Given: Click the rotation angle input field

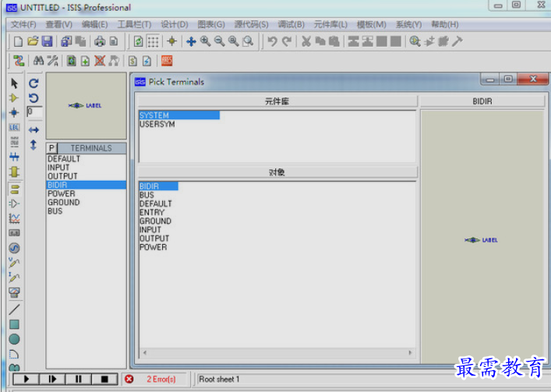Looking at the screenshot, I should [x=34, y=111].
